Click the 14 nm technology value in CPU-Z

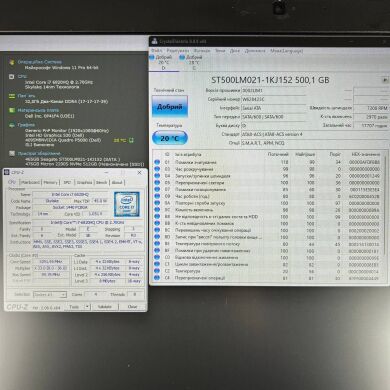(43, 214)
